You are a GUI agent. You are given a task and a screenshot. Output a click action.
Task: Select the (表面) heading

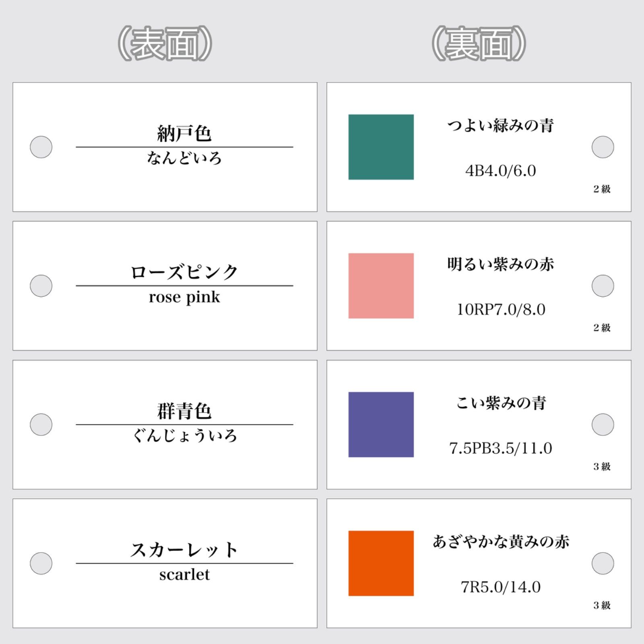coord(165,43)
